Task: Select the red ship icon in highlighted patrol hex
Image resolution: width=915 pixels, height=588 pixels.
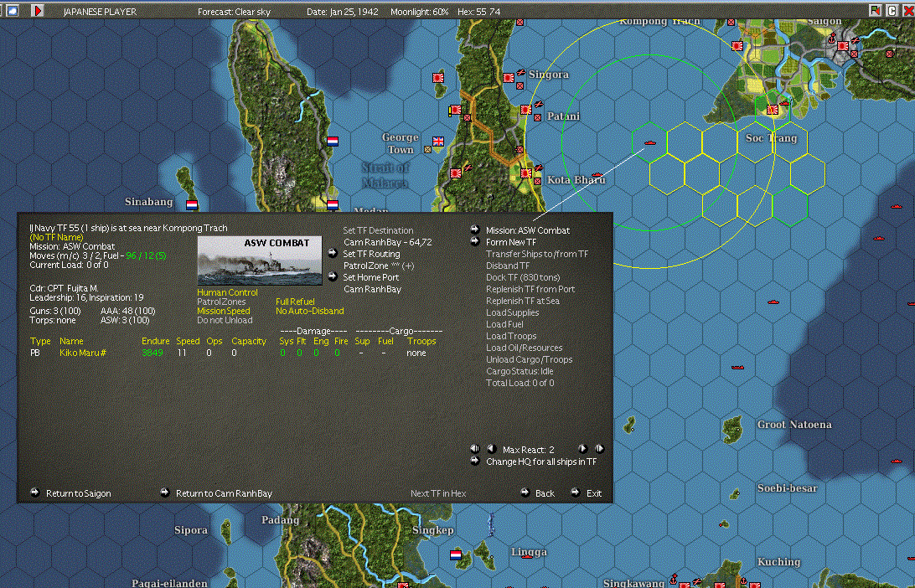Action: pos(649,143)
